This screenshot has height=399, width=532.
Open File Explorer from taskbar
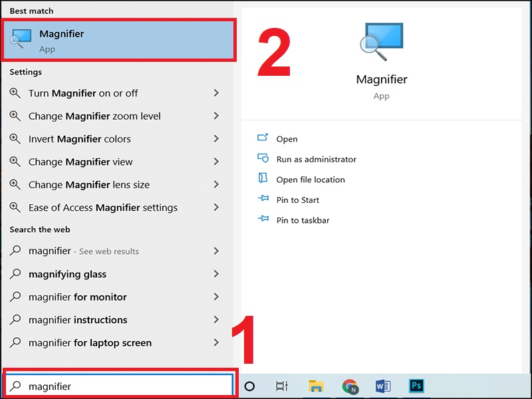pos(316,386)
